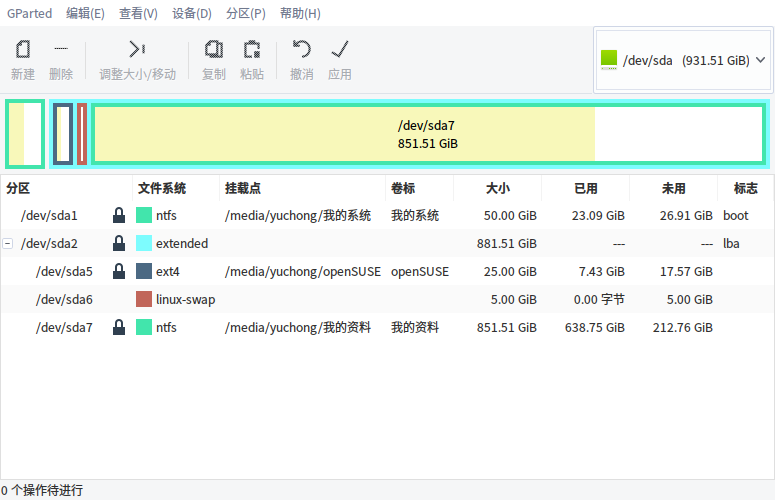The image size is (775, 500).
Task: Click the ext4 color swatch for /dev/sda5
Action: coord(144,271)
